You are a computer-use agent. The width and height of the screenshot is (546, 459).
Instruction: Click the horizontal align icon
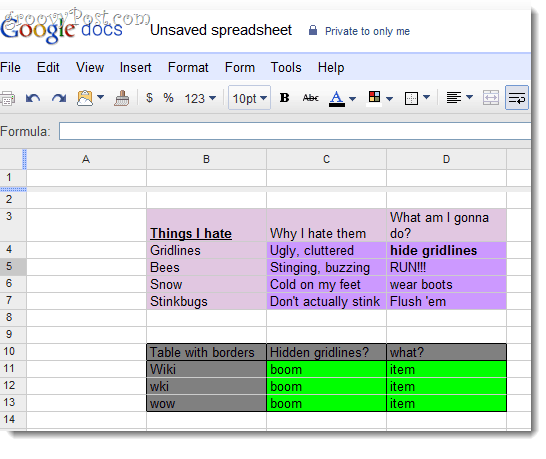pos(454,98)
